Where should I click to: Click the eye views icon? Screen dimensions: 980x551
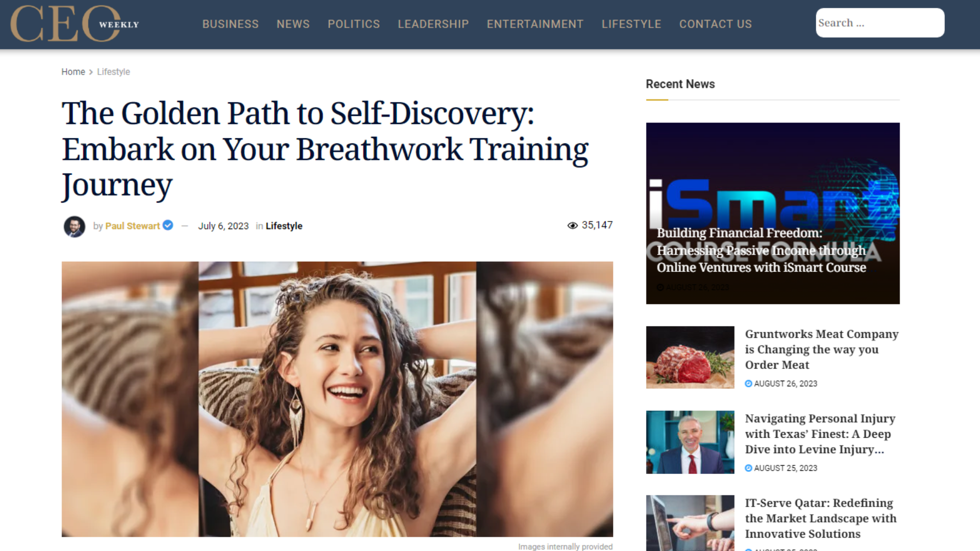pyautogui.click(x=573, y=226)
